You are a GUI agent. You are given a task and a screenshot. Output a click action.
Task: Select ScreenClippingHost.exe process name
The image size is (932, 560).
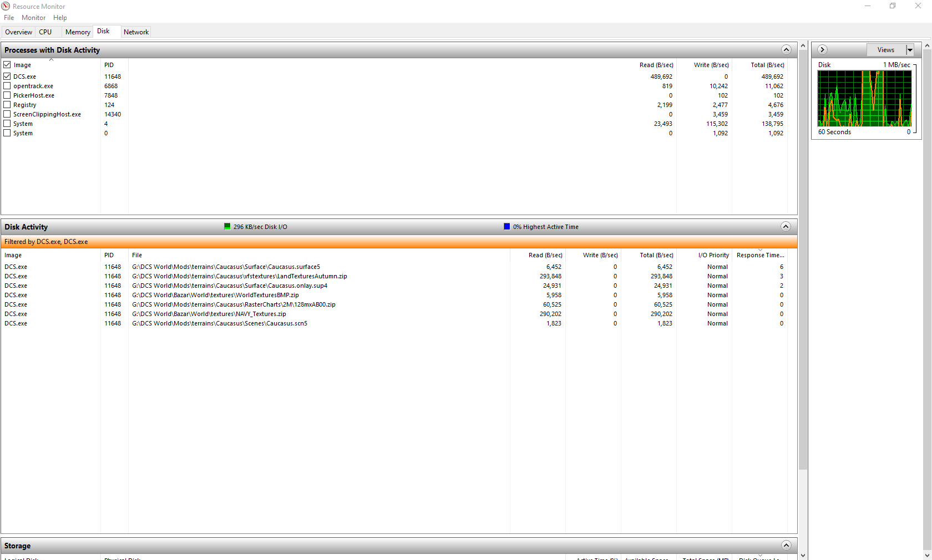pos(47,114)
